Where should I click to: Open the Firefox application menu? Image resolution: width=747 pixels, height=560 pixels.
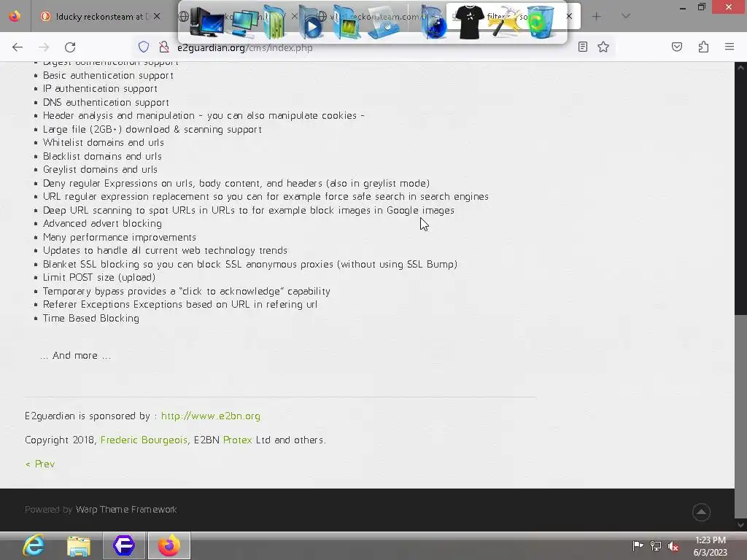(729, 47)
